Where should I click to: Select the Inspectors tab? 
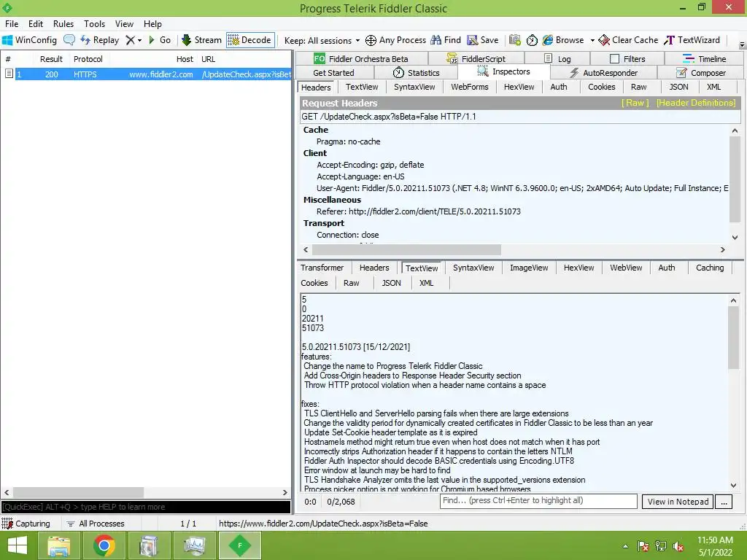503,72
